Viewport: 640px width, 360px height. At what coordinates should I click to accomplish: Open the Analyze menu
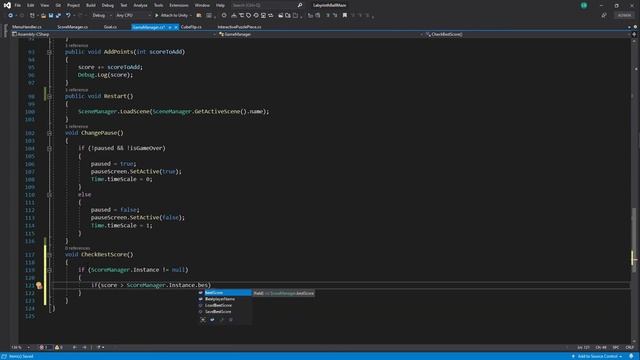pyautogui.click(x=140, y=5)
